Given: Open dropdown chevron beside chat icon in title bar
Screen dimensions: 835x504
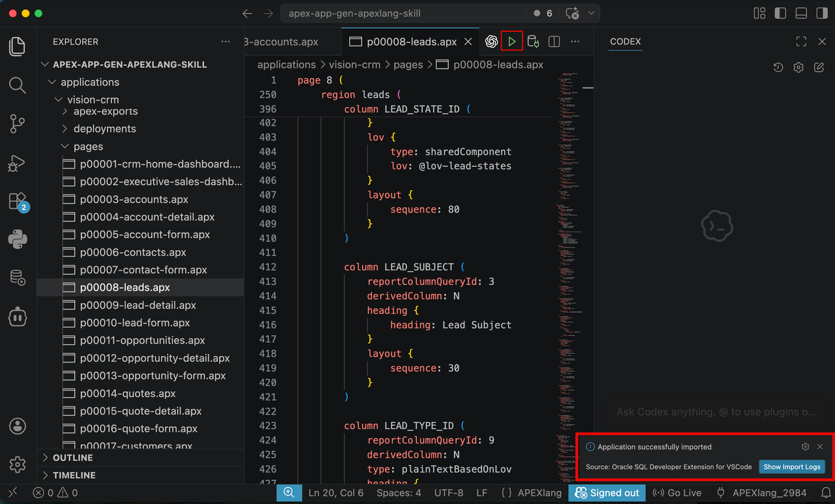Looking at the screenshot, I should (591, 13).
